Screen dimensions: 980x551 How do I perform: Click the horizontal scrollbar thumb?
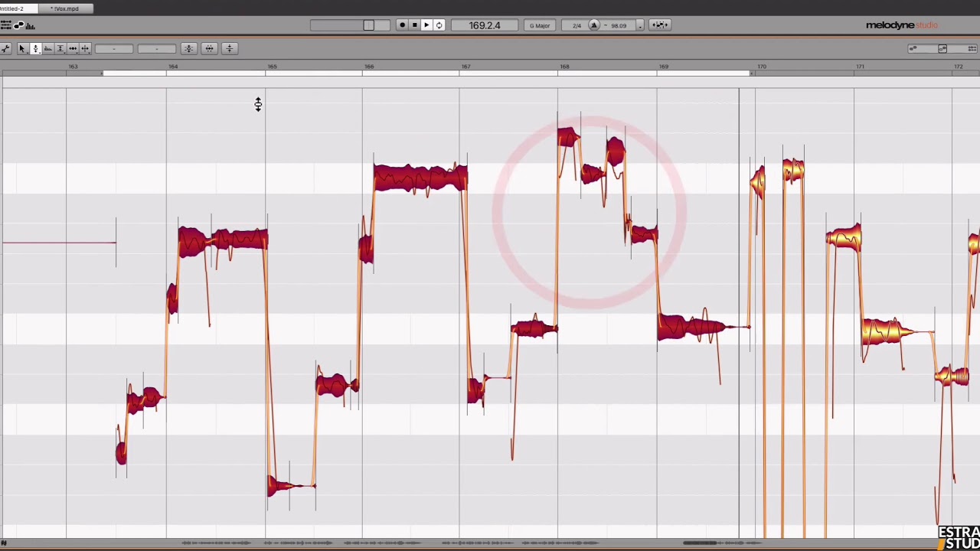coord(700,543)
